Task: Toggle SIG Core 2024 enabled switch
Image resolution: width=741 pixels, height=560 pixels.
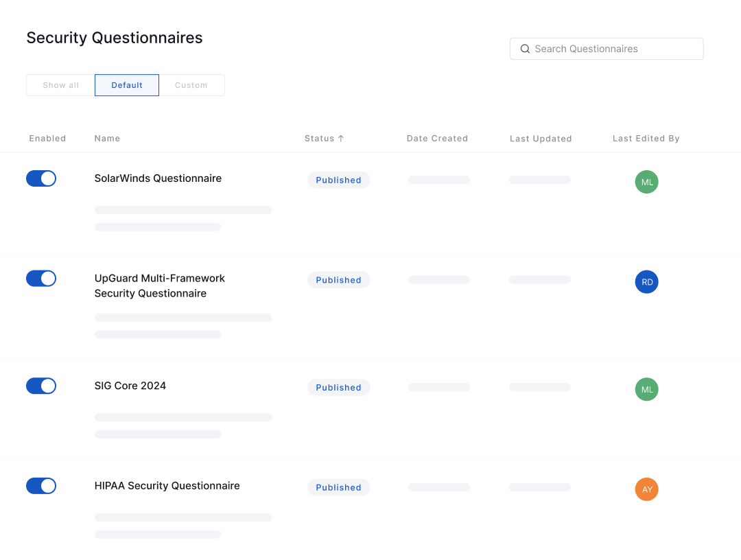Action: coord(41,386)
